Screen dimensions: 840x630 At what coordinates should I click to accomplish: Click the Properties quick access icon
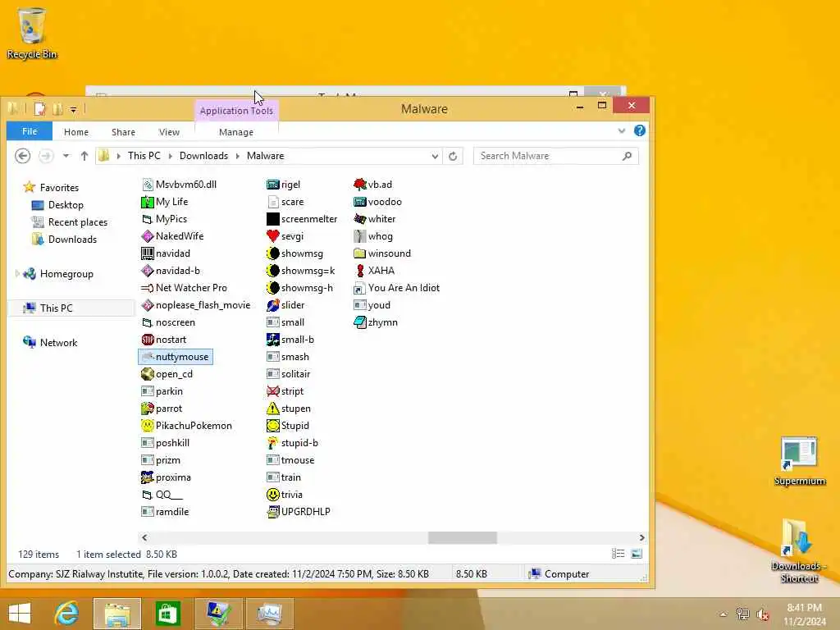click(39, 109)
